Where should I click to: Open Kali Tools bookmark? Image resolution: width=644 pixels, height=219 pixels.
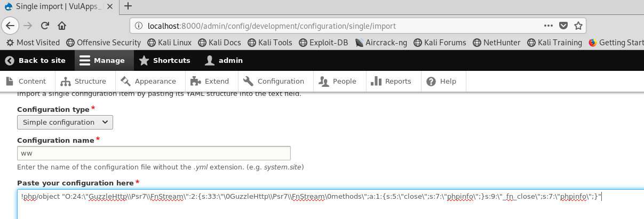coord(270,42)
